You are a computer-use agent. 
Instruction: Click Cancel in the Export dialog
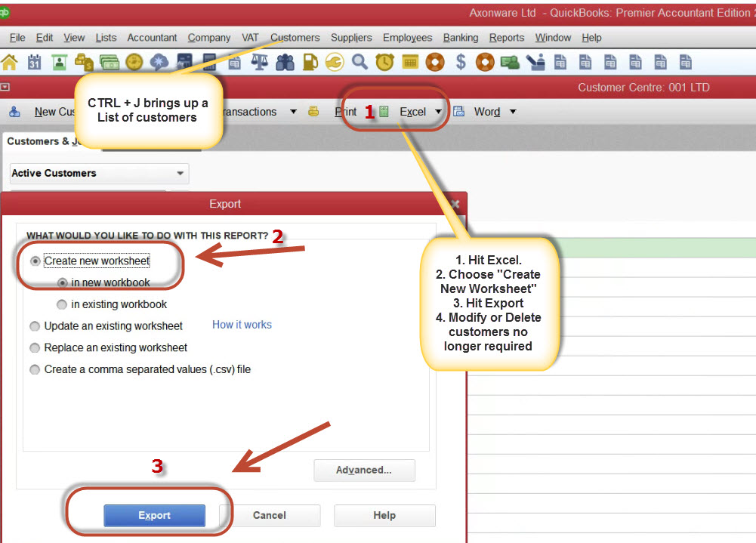point(270,516)
